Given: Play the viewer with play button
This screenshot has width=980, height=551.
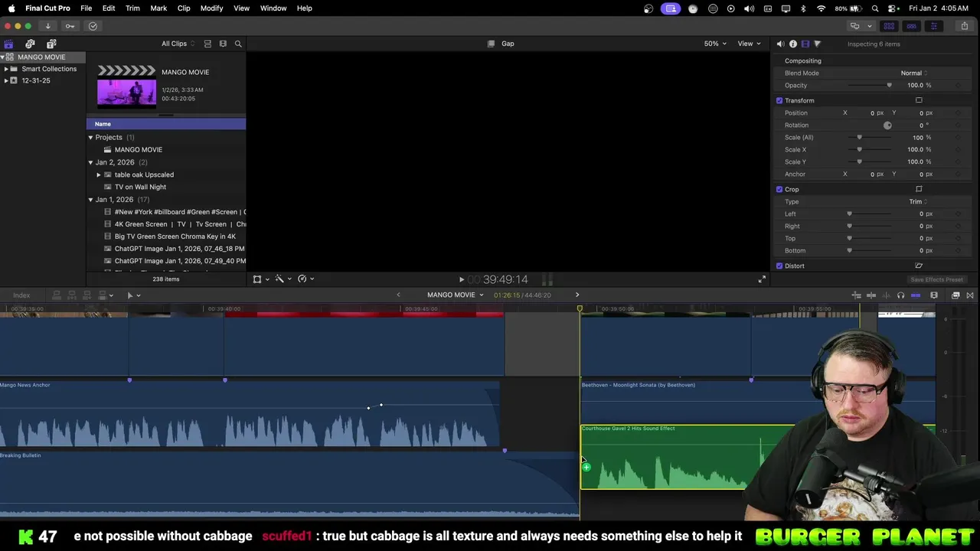Looking at the screenshot, I should click(x=461, y=279).
